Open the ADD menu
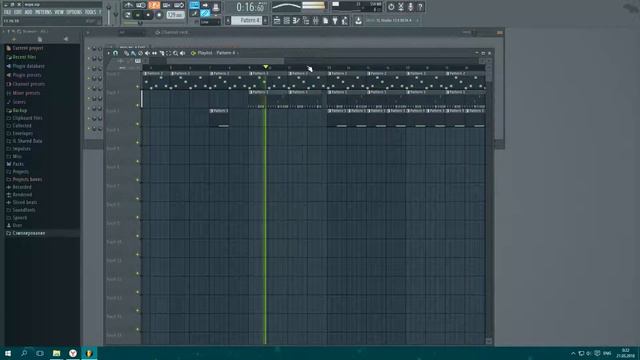Viewport: 640px width, 360px height. 28,12
